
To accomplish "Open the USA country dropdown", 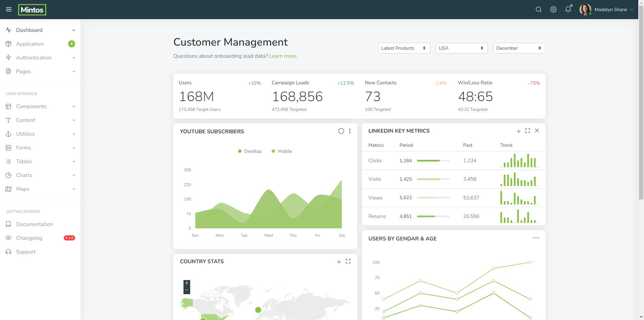I will [x=462, y=48].
